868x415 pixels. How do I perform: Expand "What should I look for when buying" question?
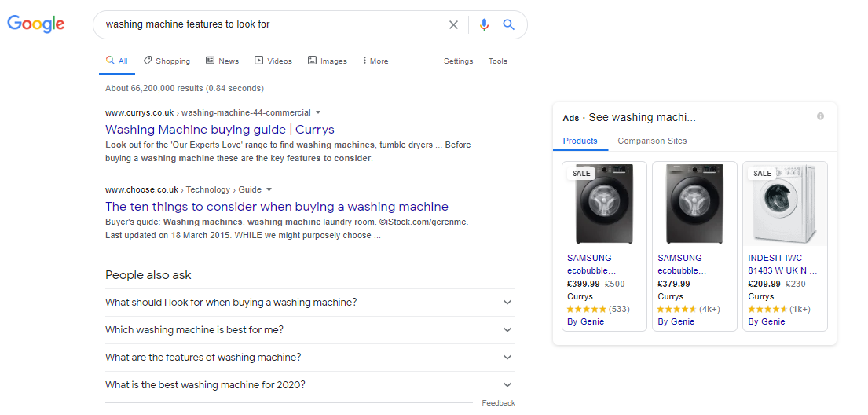[309, 303]
